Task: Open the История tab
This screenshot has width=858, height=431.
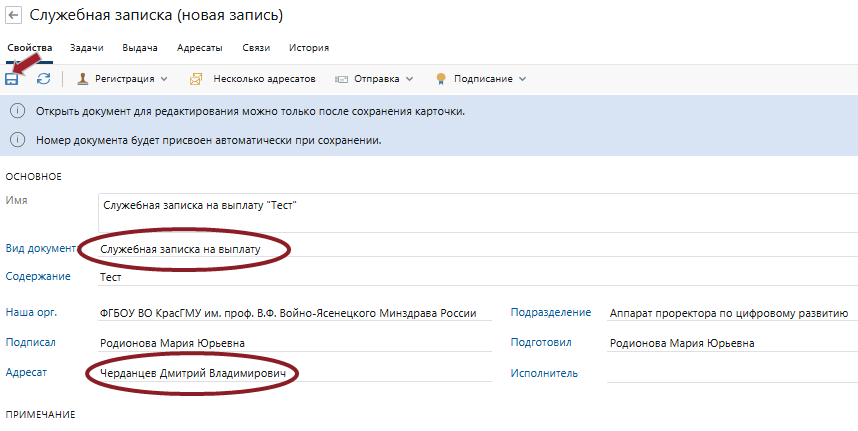Action: (308, 48)
